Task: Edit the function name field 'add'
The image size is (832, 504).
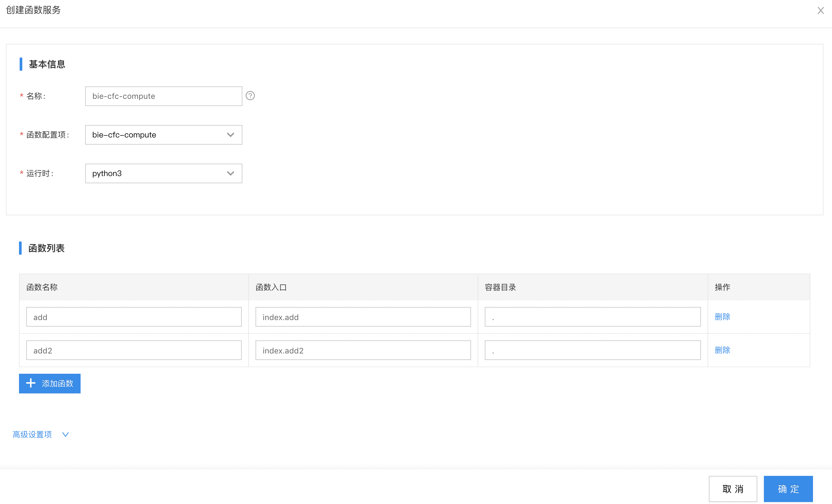Action: [x=134, y=317]
